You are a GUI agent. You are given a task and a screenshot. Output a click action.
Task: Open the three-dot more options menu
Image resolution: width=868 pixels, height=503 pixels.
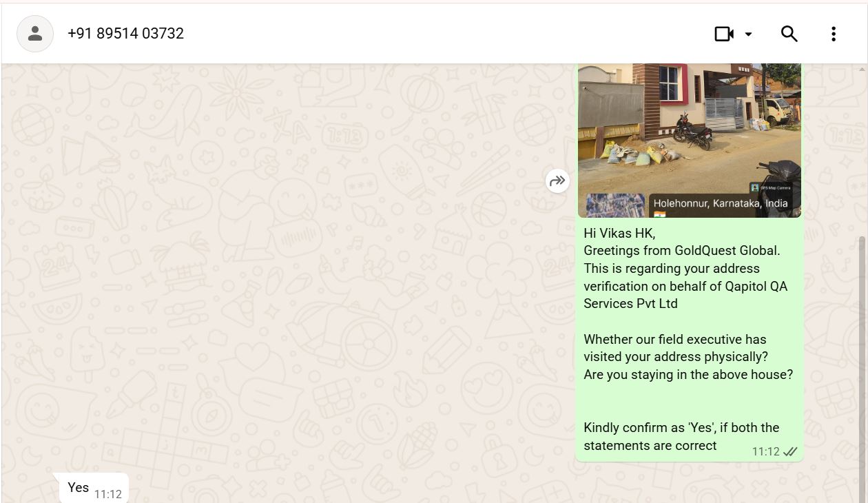(834, 34)
